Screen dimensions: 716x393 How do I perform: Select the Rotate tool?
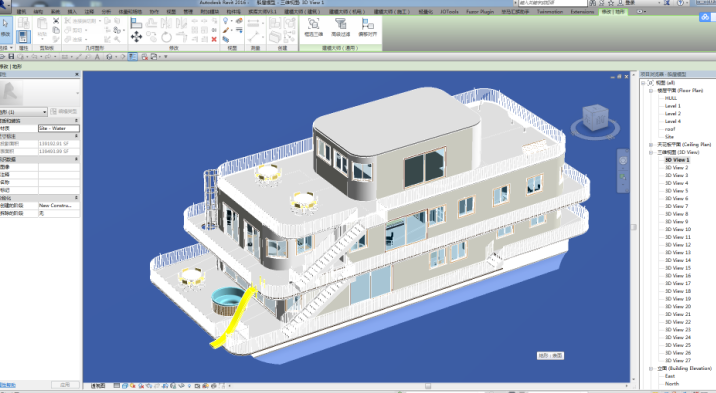point(166,37)
